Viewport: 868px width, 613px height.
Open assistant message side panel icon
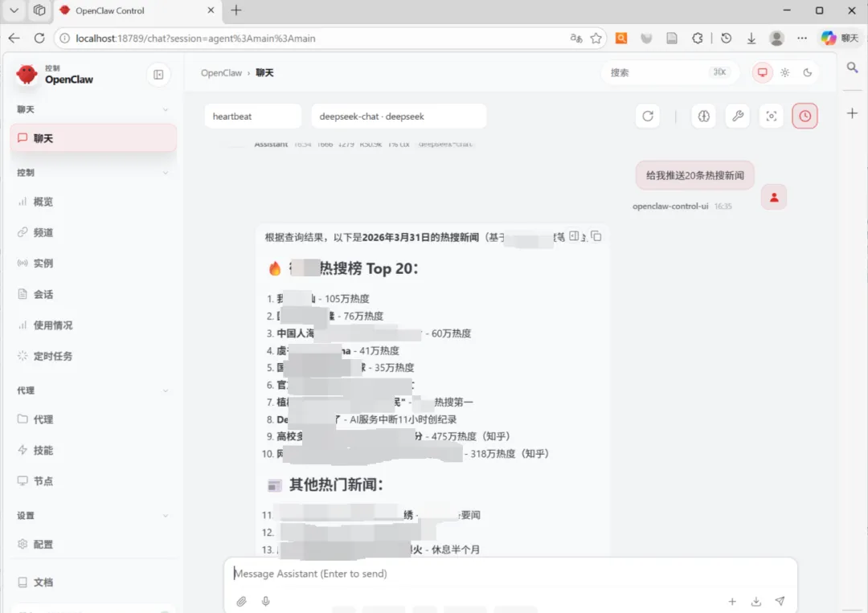tap(574, 236)
